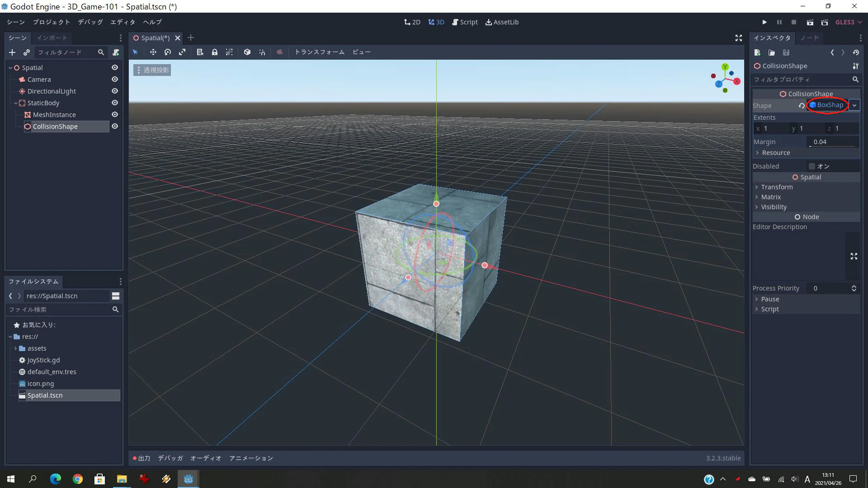Attach a script to CollisionShape node
This screenshot has width=868, height=488.
[x=116, y=52]
